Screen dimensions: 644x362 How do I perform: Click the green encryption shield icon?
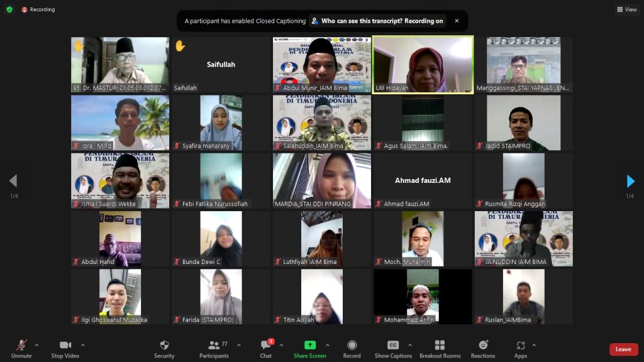point(9,9)
